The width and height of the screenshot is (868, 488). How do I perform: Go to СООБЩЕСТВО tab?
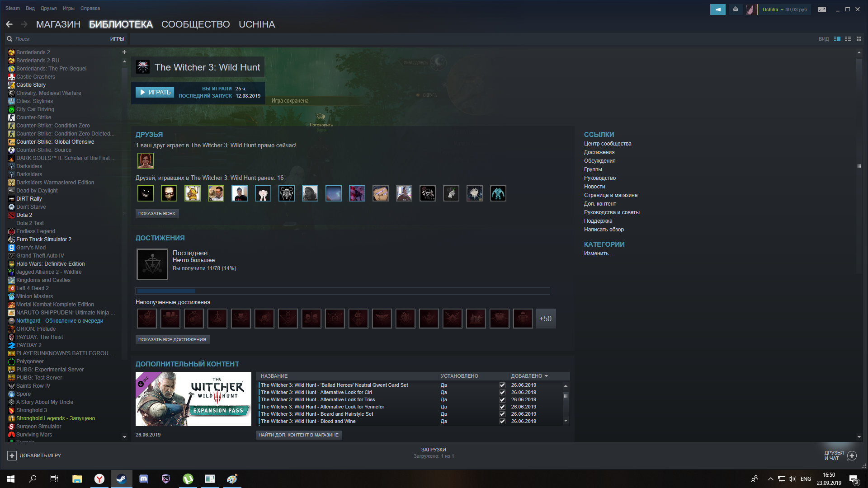click(196, 24)
